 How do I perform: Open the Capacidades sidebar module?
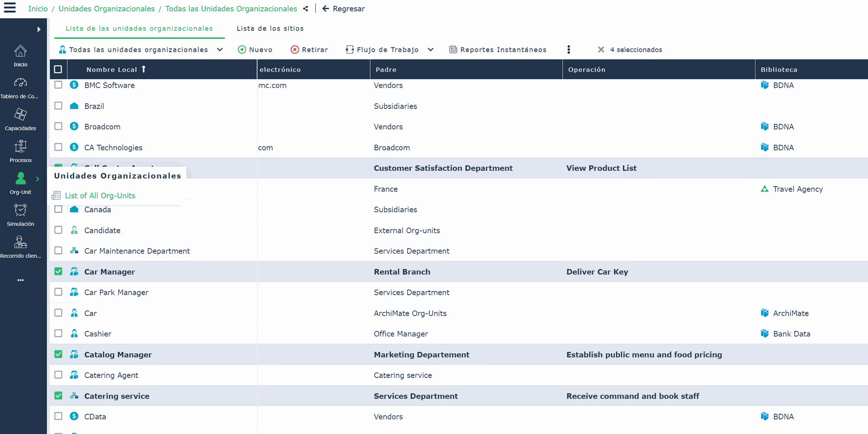pos(20,119)
